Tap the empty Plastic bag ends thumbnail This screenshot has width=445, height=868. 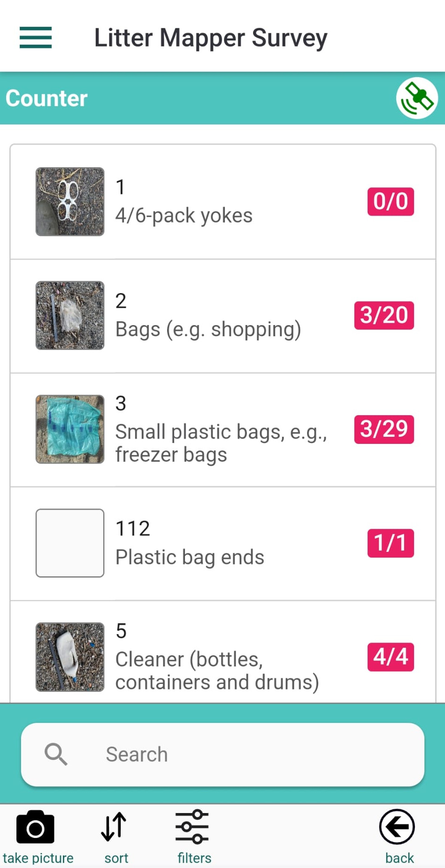(x=70, y=543)
